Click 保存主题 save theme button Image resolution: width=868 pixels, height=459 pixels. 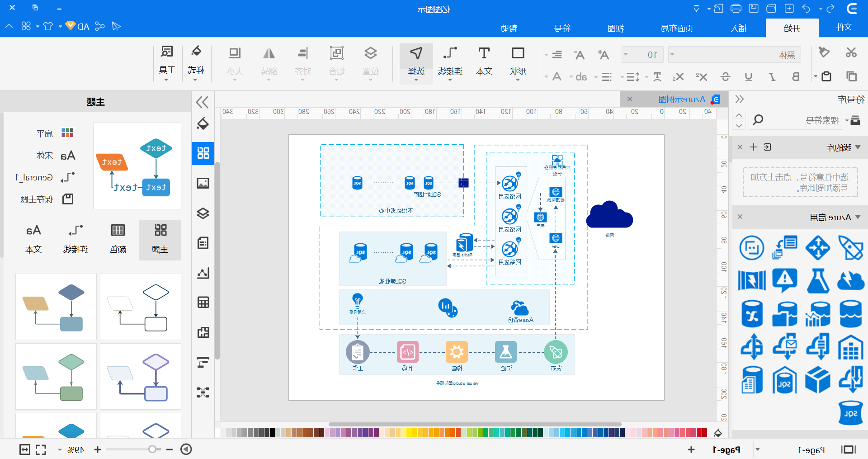coord(47,199)
